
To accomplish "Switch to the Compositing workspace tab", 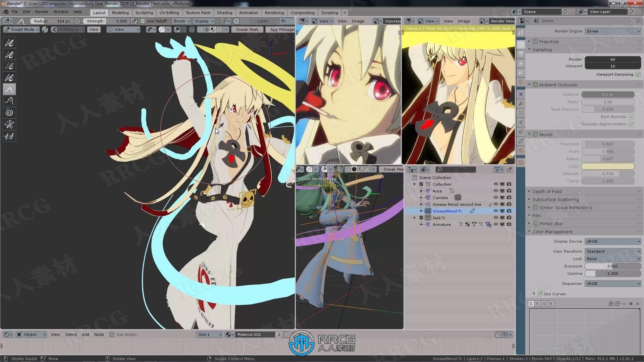I will (303, 13).
